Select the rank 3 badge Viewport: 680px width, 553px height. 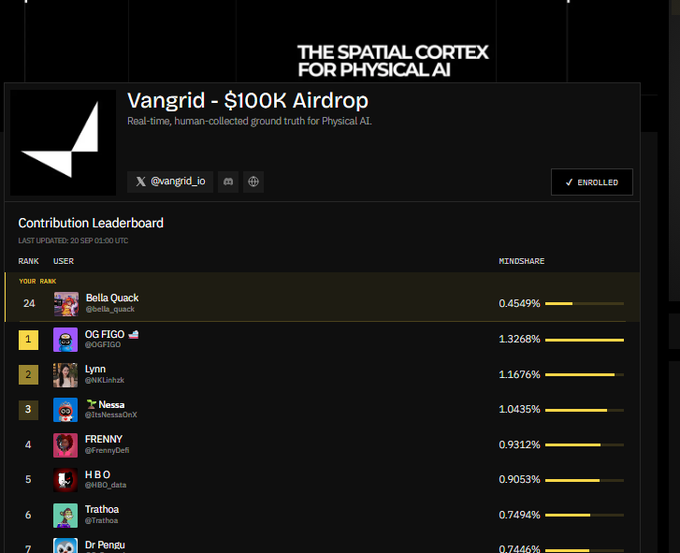tap(28, 410)
